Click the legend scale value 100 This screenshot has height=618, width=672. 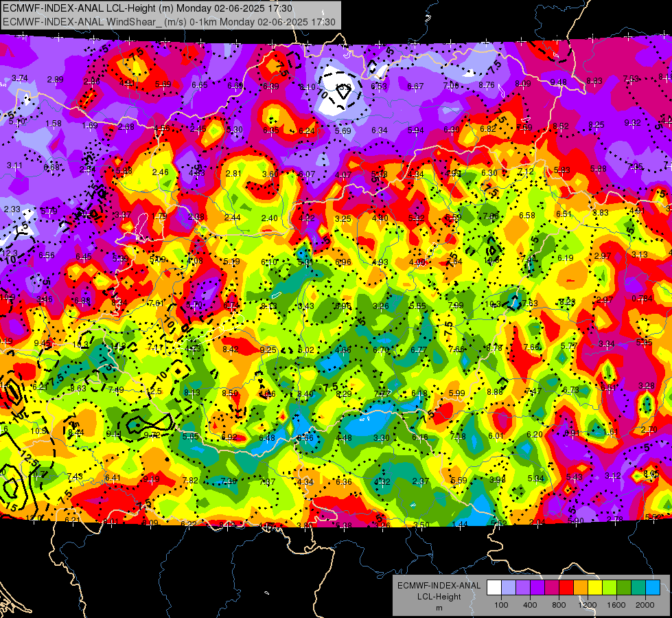coord(501,605)
